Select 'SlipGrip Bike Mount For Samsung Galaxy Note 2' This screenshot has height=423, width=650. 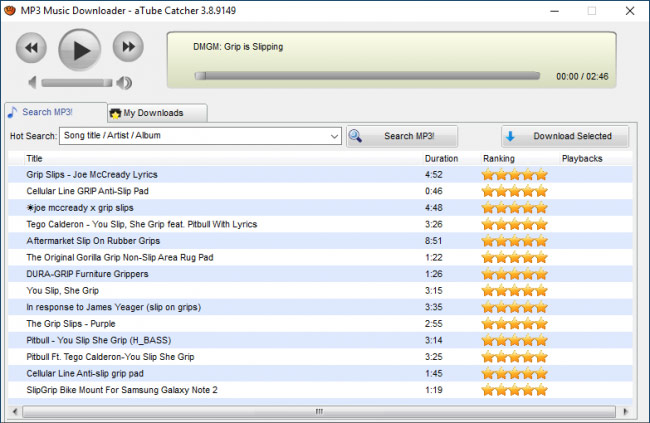(320, 390)
